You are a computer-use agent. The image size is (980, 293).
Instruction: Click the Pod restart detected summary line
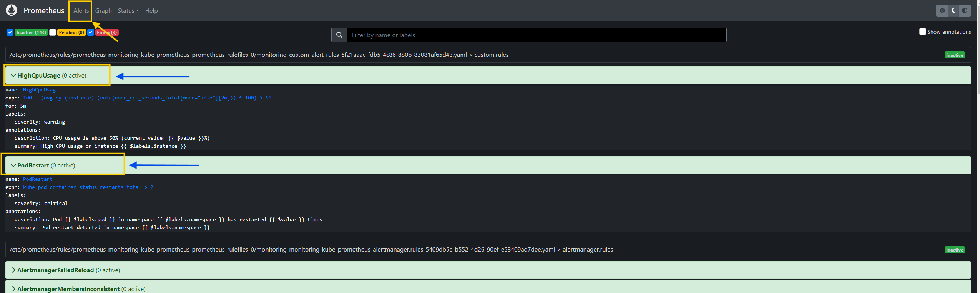click(112, 228)
